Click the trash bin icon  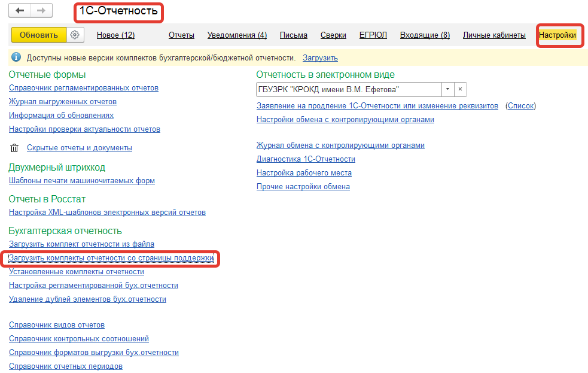[x=15, y=148]
